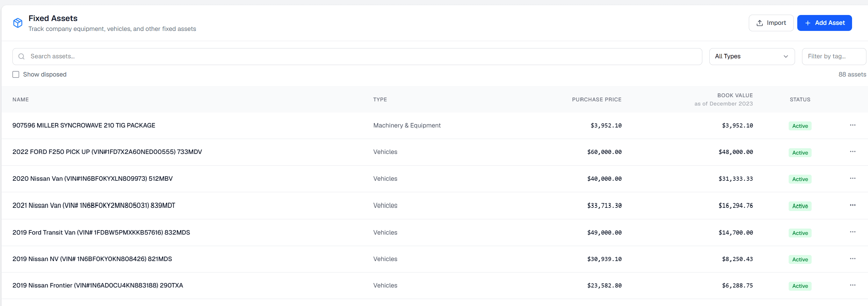Click the $14,700.00 book value
The height and width of the screenshot is (306, 868).
(735, 233)
